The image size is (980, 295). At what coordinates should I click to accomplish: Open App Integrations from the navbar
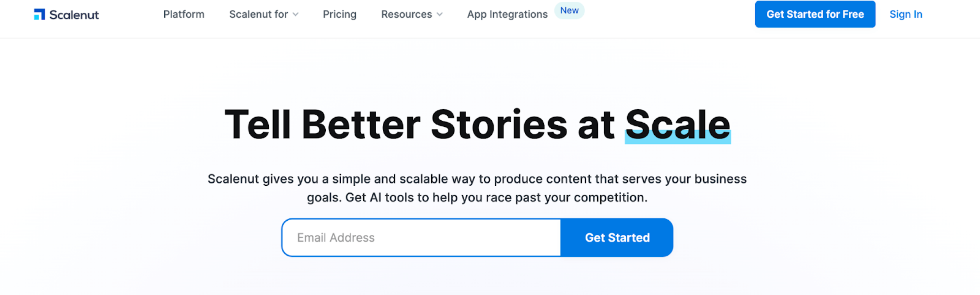[x=507, y=14]
